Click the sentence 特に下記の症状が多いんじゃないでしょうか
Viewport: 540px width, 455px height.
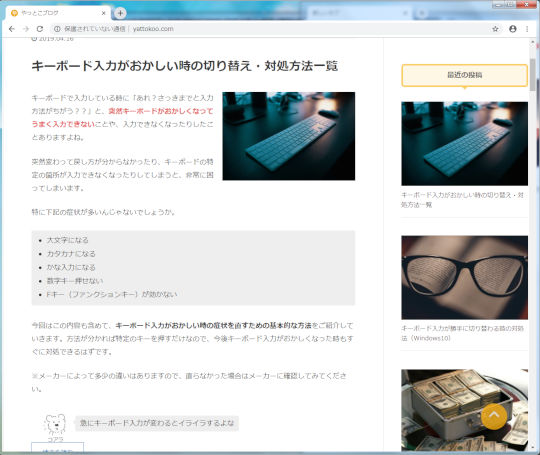coord(103,212)
